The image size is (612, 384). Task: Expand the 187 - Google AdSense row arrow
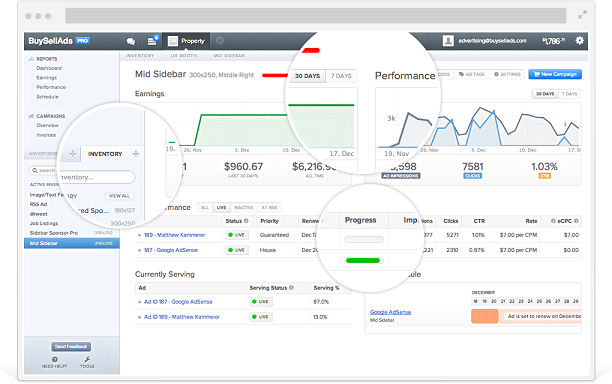[x=139, y=250]
